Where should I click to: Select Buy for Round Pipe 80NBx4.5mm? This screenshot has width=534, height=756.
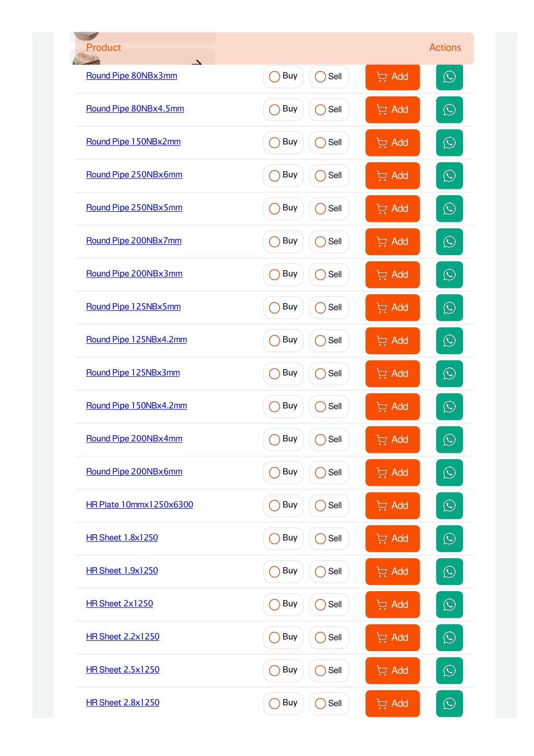pyautogui.click(x=283, y=110)
